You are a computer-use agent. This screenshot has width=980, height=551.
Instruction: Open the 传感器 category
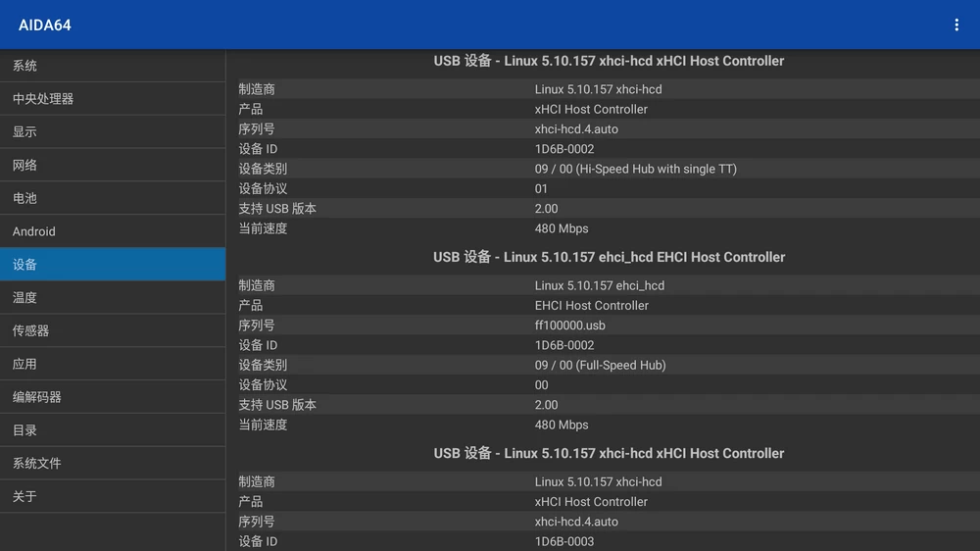coord(113,330)
